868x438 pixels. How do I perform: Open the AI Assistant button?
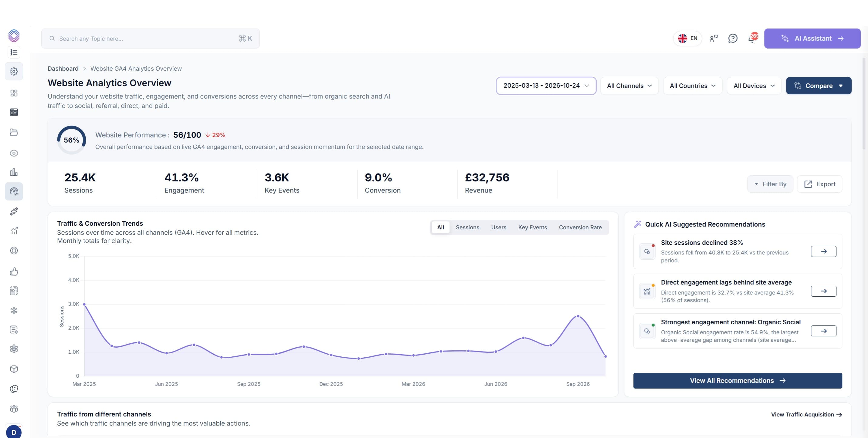pyautogui.click(x=812, y=39)
